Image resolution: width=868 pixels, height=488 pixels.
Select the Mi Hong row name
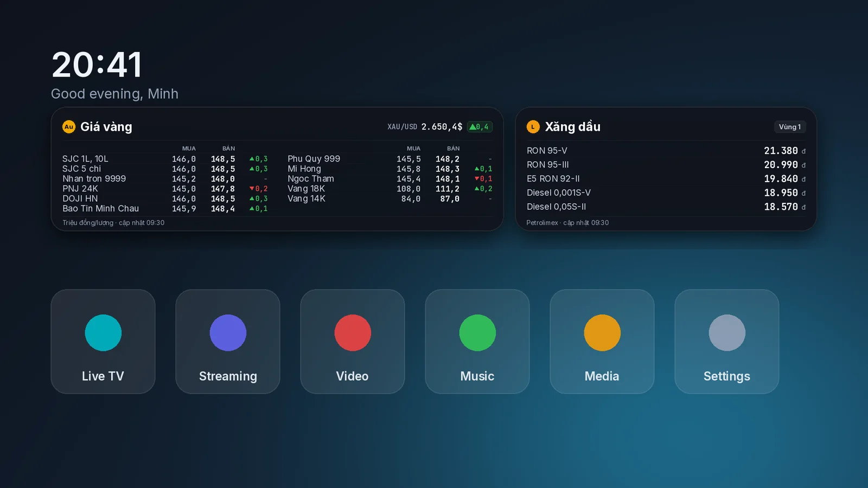(304, 169)
